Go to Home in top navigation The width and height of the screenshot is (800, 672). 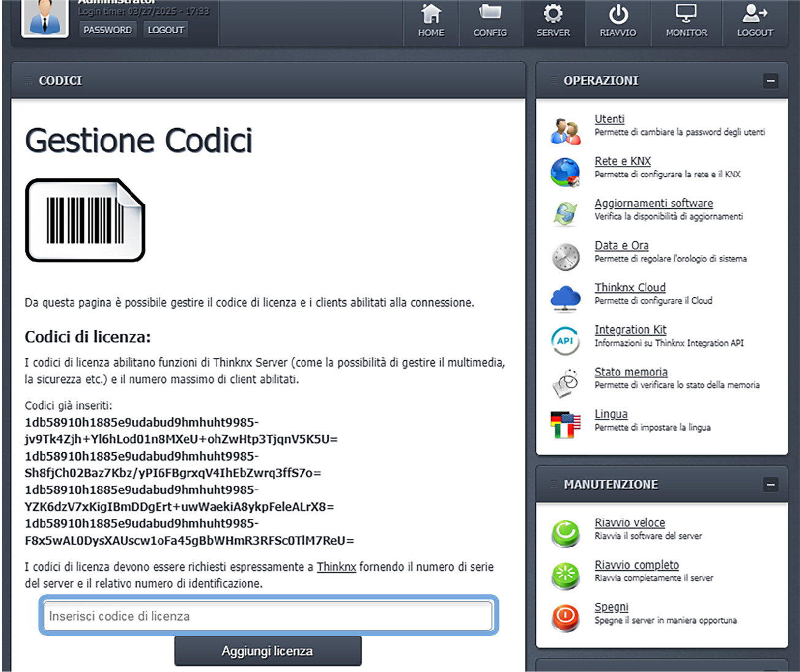point(431,21)
